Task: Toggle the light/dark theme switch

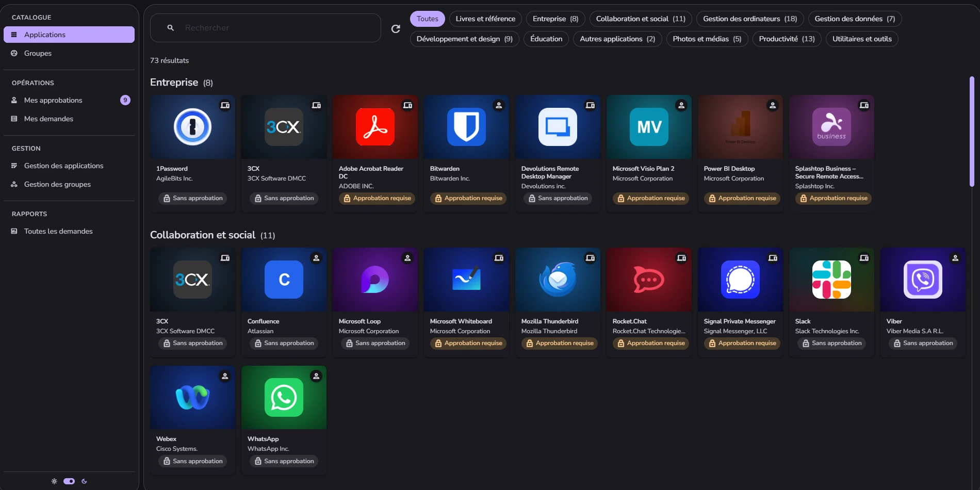Action: 69,481
